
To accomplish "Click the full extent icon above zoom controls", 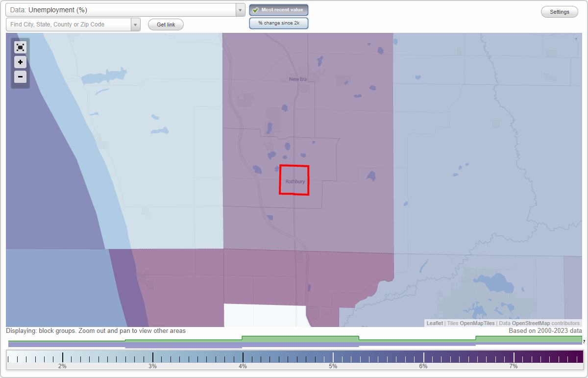I will pyautogui.click(x=20, y=48).
